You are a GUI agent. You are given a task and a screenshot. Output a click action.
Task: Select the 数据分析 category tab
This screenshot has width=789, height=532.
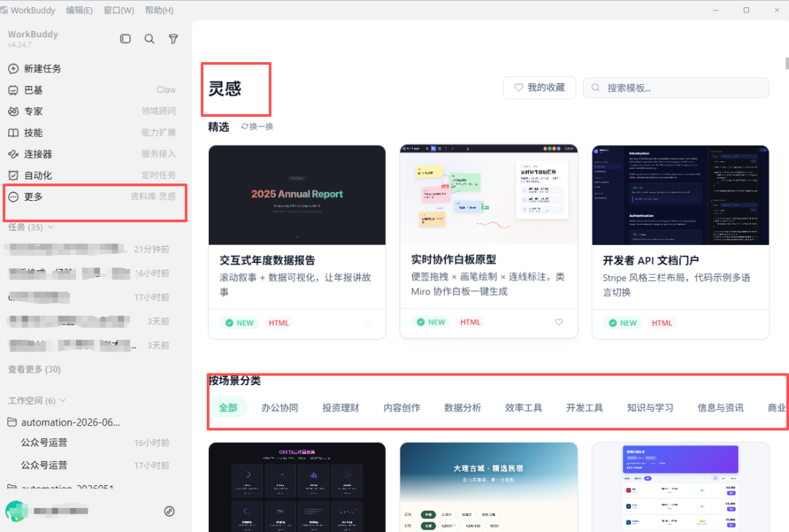462,408
